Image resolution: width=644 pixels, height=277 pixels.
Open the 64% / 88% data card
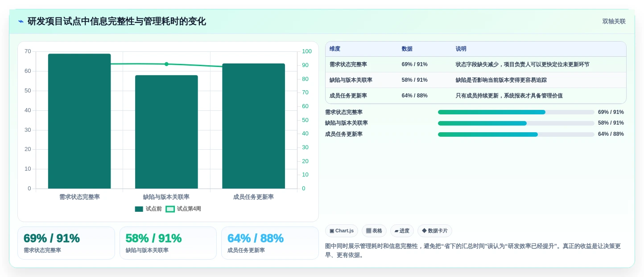[x=270, y=243]
